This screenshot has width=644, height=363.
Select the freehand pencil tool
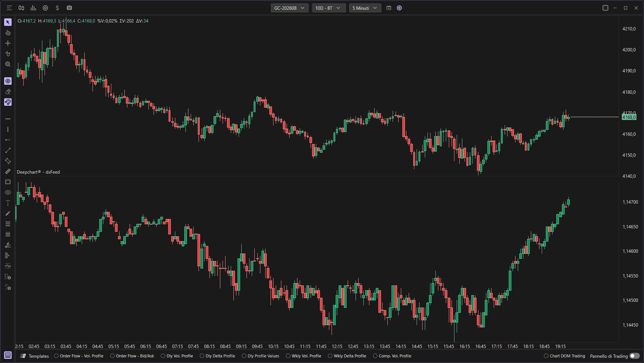tap(8, 213)
